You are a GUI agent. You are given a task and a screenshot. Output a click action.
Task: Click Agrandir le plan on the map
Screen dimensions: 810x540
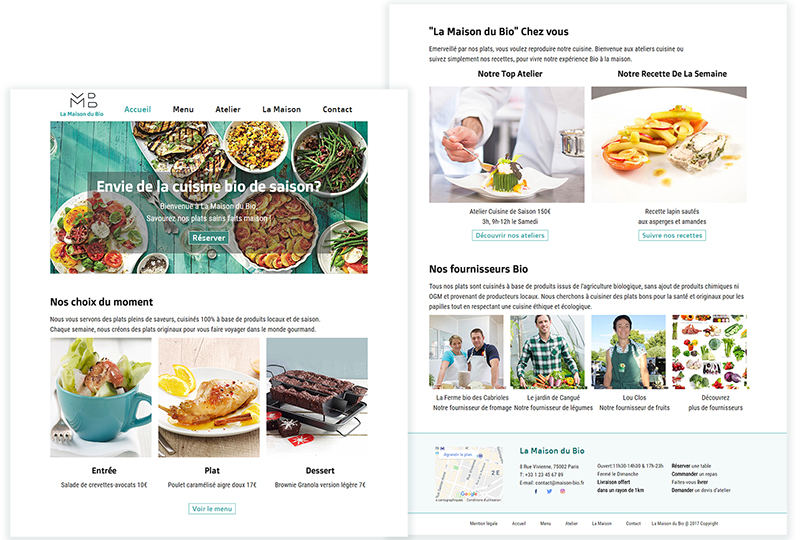click(x=458, y=455)
